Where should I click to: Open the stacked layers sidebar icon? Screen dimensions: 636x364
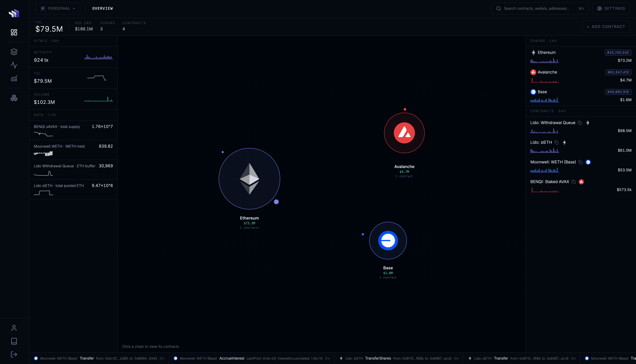click(14, 52)
